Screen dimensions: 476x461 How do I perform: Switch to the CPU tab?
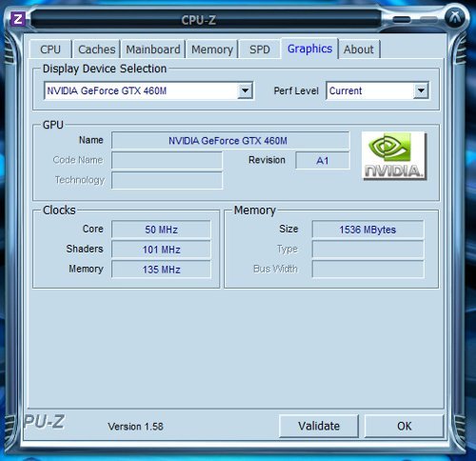[50, 50]
